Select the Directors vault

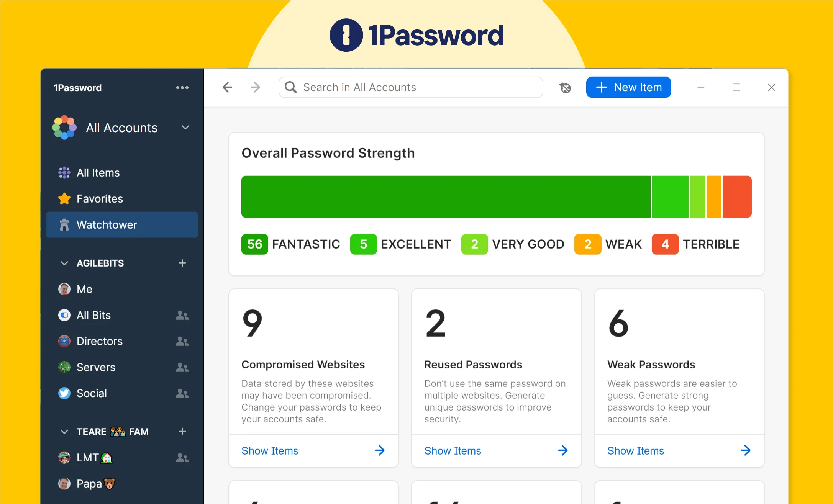click(99, 341)
